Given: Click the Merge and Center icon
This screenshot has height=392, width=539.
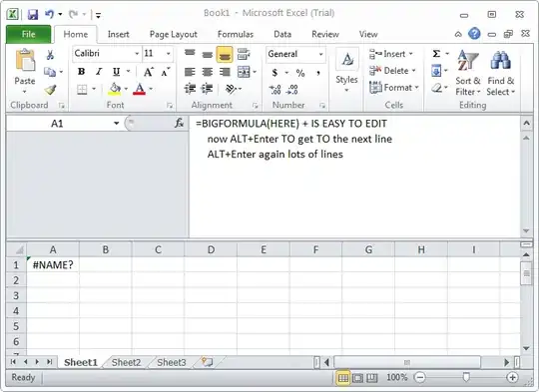Looking at the screenshot, I should click(x=244, y=72).
